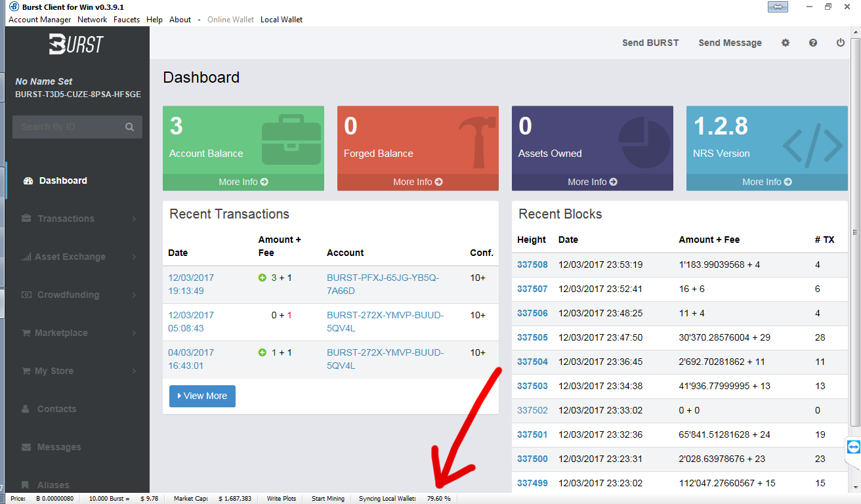Open block 337505

tap(532, 337)
